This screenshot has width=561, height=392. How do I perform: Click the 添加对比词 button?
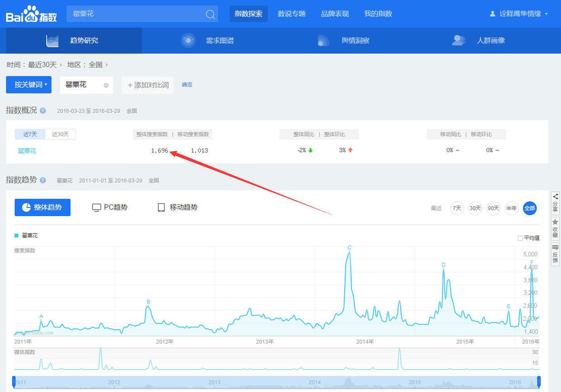pos(147,85)
